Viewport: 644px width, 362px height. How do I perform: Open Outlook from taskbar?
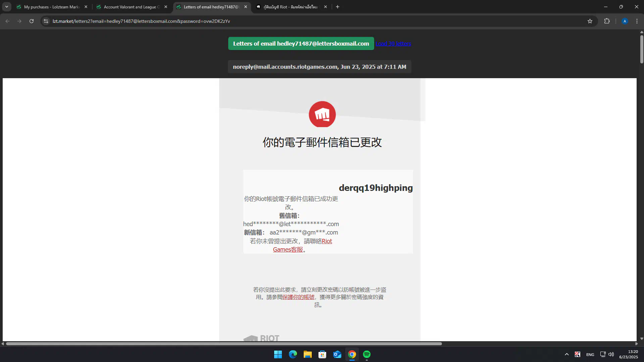click(x=337, y=354)
